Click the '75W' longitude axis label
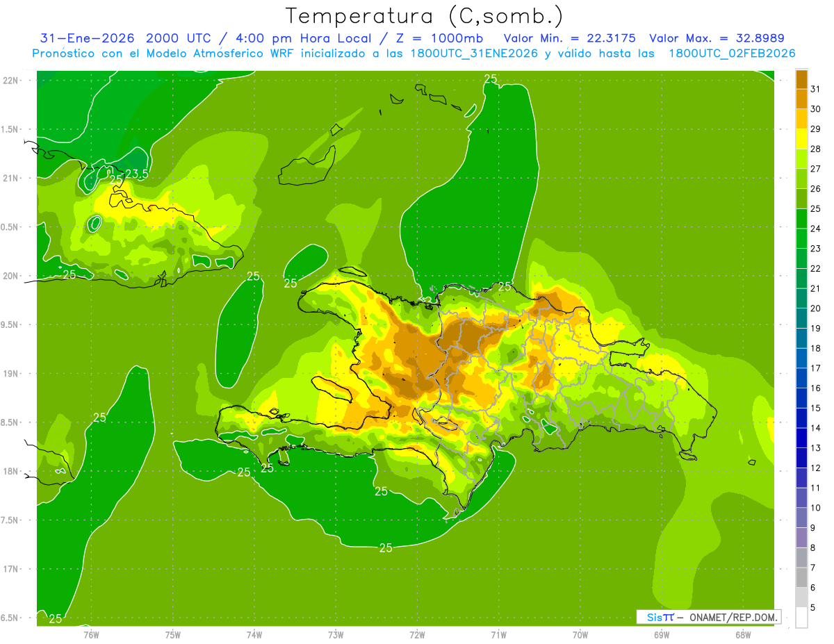 pyautogui.click(x=172, y=634)
